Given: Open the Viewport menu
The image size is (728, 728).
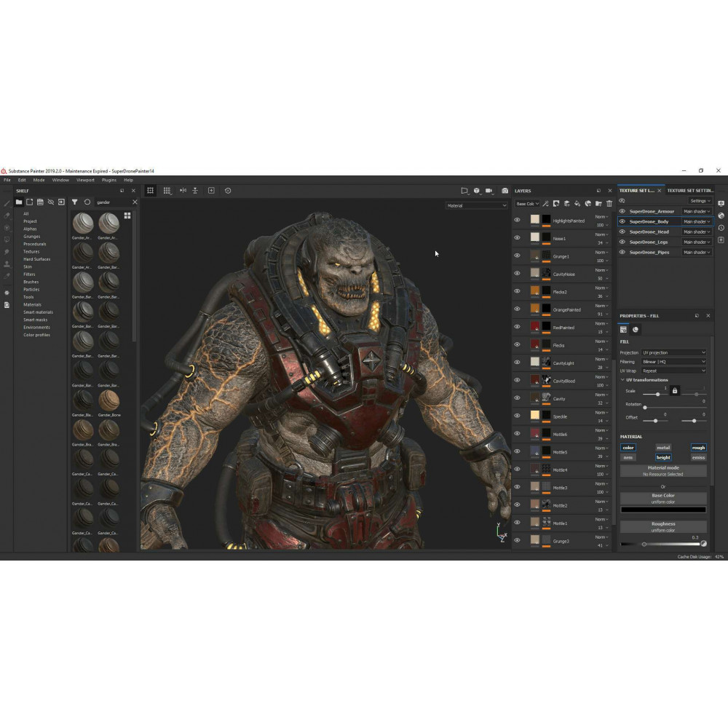Looking at the screenshot, I should tap(85, 180).
